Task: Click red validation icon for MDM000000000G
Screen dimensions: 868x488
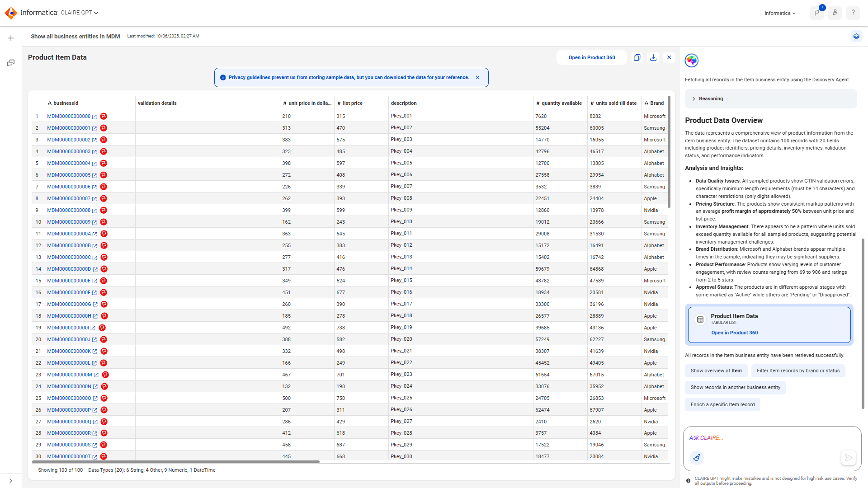Action: point(104,304)
